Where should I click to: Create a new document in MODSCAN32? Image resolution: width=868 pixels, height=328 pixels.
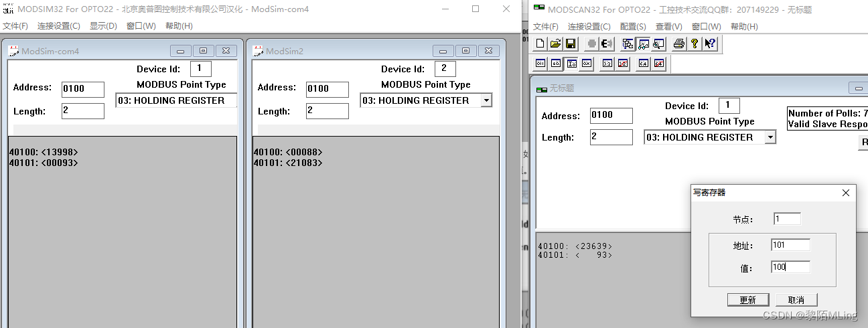(540, 44)
